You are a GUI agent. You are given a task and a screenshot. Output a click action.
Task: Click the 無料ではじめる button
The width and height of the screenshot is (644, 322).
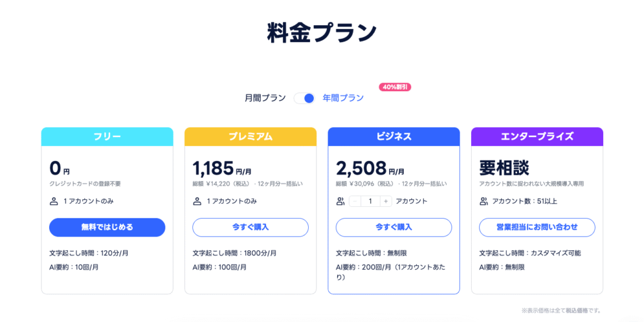107,227
